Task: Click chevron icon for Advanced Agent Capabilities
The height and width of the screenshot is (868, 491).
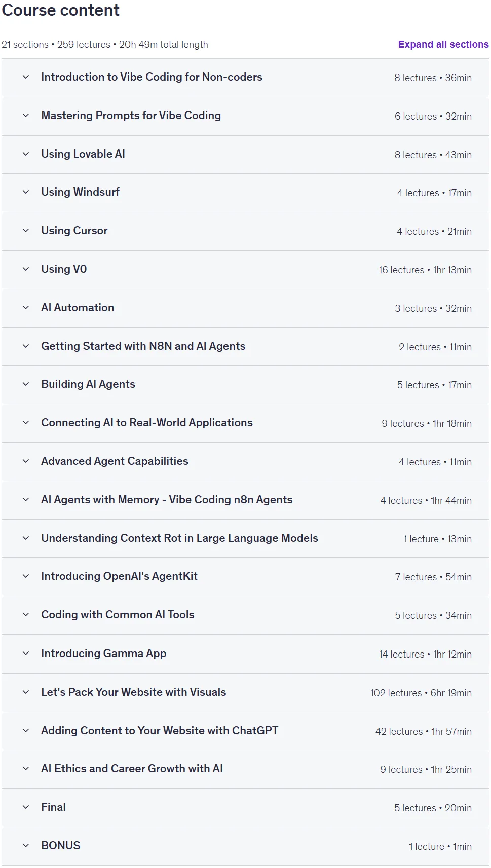Action: [26, 461]
